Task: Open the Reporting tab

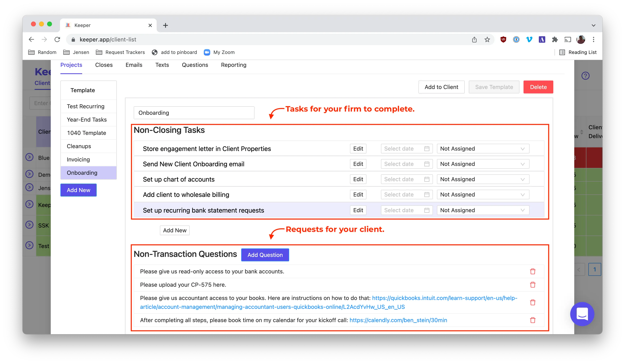Action: click(x=234, y=65)
